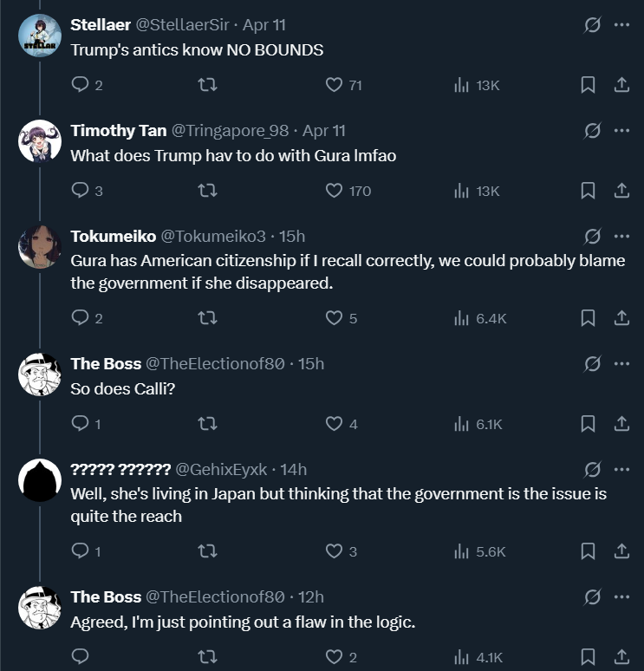Bookmark Tokumeiko's tweet
The width and height of the screenshot is (644, 671).
[x=588, y=318]
